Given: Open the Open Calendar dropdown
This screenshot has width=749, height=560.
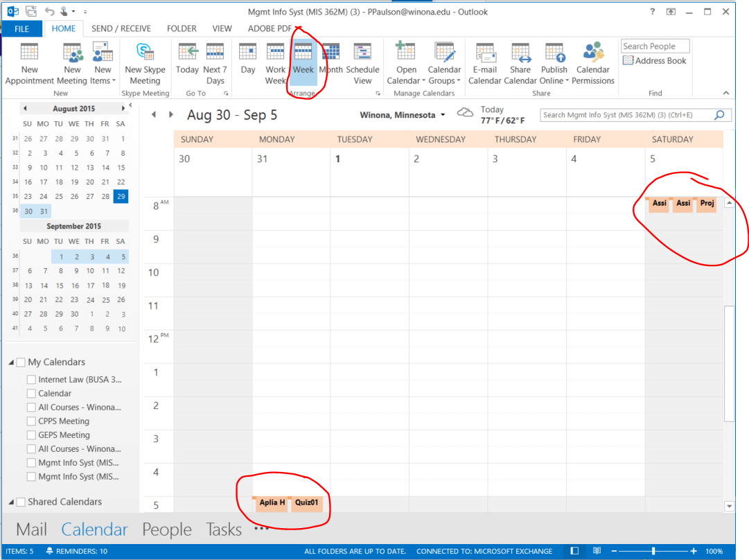Looking at the screenshot, I should tap(406, 64).
